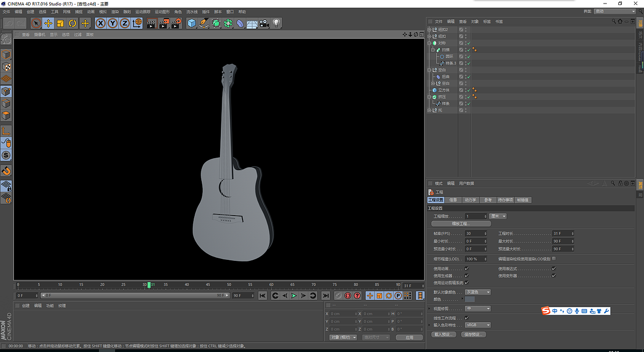Click the record active objects button

click(338, 296)
